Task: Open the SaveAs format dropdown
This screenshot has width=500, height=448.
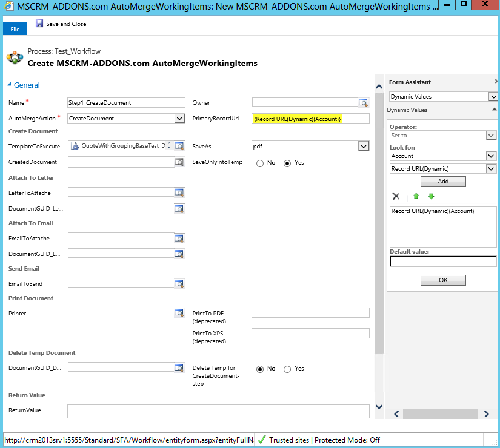Action: (364, 146)
